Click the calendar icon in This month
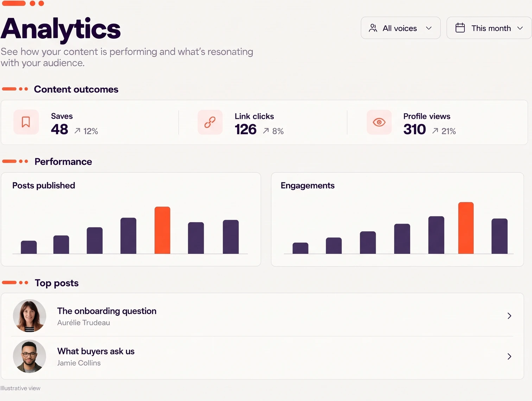The width and height of the screenshot is (532, 401). (460, 28)
